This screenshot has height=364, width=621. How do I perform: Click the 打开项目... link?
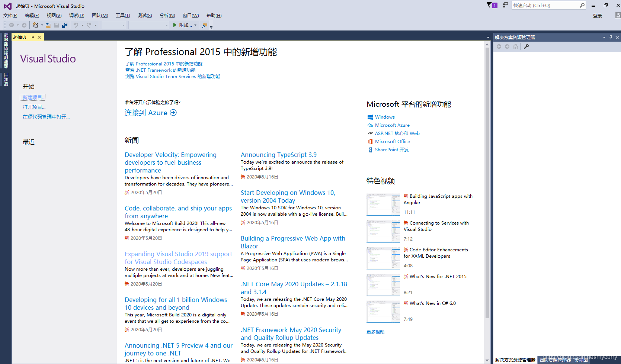(x=34, y=107)
